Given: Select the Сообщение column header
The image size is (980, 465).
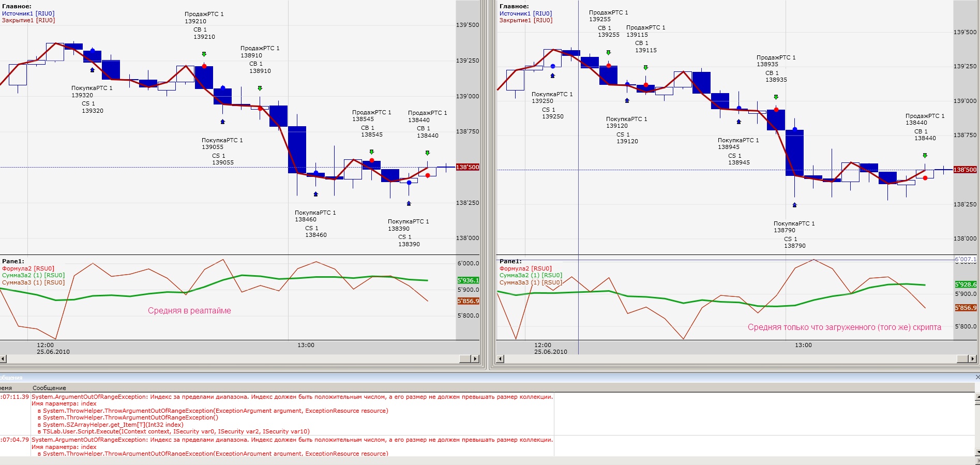Looking at the screenshot, I should tap(49, 388).
